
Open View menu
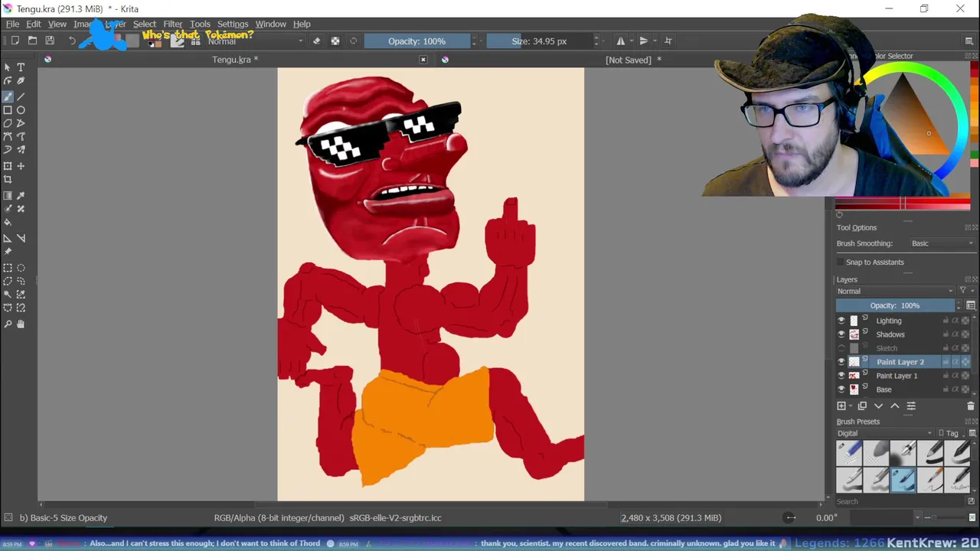click(57, 24)
